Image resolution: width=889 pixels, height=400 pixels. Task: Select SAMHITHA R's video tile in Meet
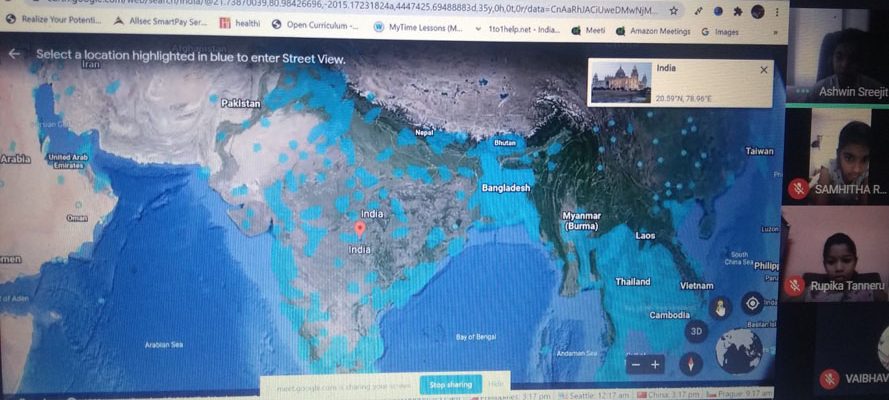(836, 154)
